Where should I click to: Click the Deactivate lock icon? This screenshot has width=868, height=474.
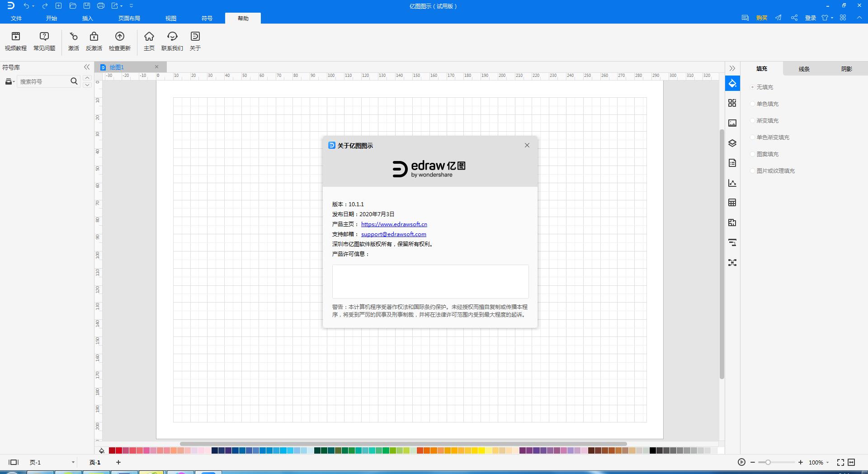click(94, 37)
